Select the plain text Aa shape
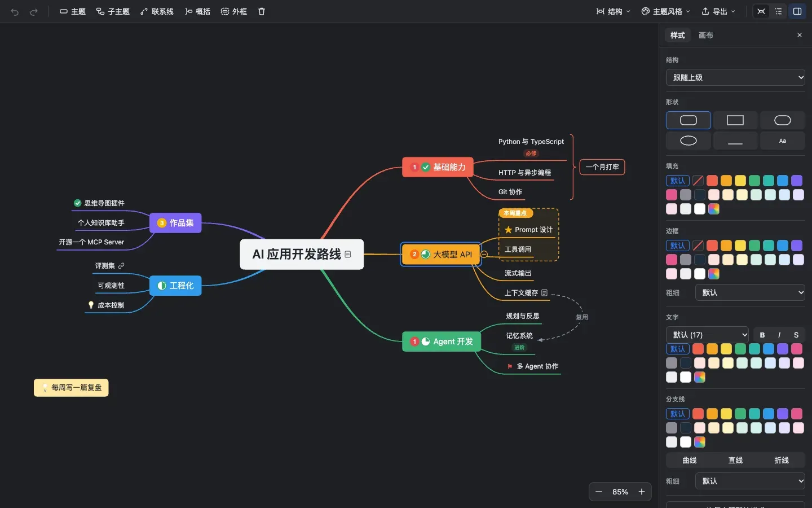The height and width of the screenshot is (508, 812). [x=783, y=141]
